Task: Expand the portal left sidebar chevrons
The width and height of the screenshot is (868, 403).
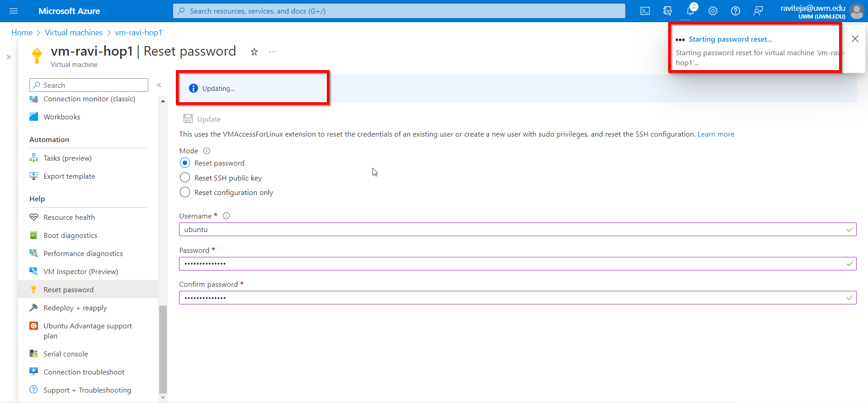Action: 9,57
